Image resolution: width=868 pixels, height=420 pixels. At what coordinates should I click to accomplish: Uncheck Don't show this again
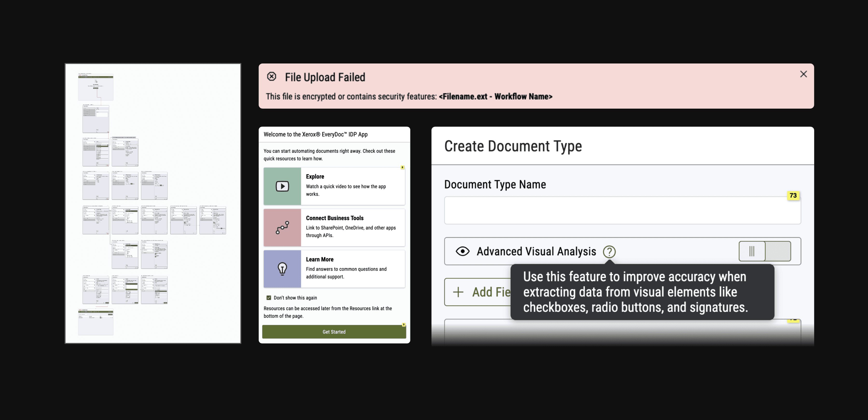269,298
